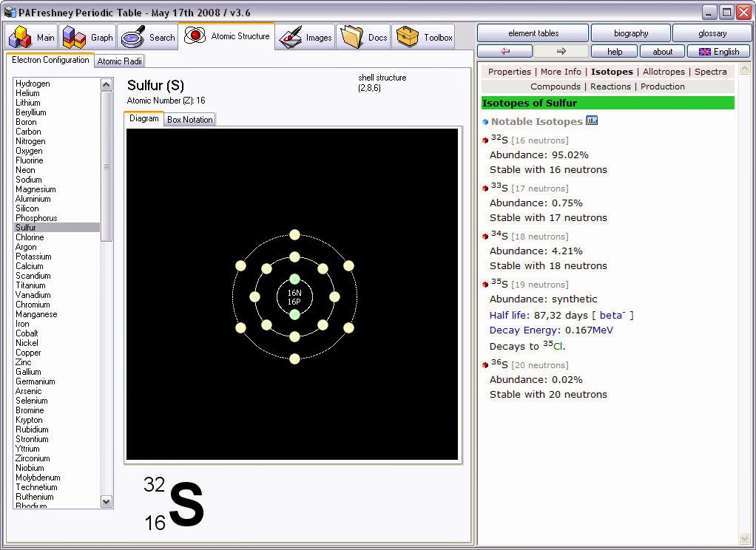Click right panel scrollbar down arrow
The width and height of the screenshot is (756, 550).
[744, 538]
